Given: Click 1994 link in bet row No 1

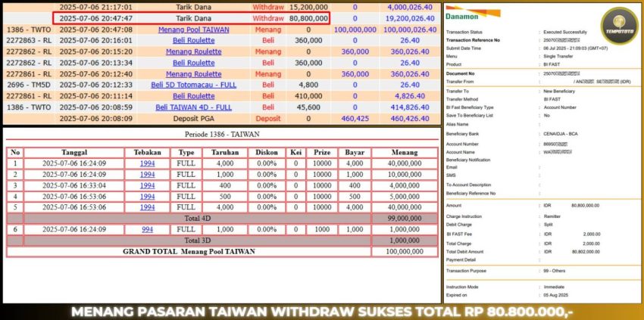Looking at the screenshot, I should coord(147,163).
